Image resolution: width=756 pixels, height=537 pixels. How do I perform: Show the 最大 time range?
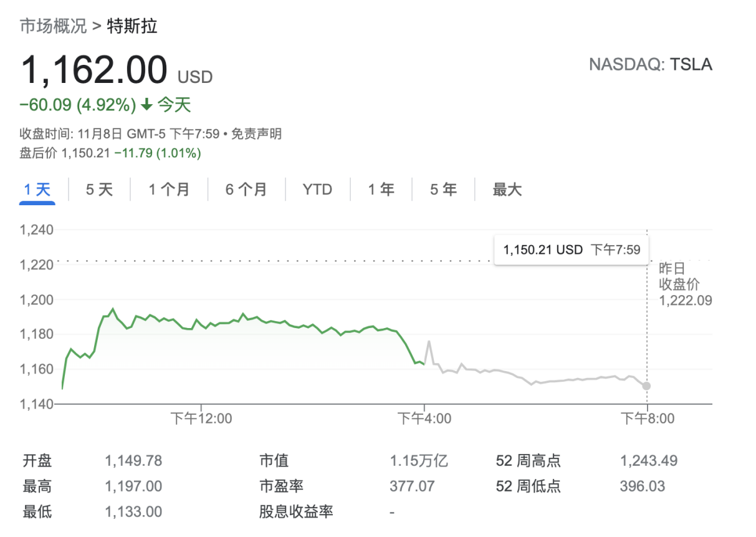tap(507, 190)
